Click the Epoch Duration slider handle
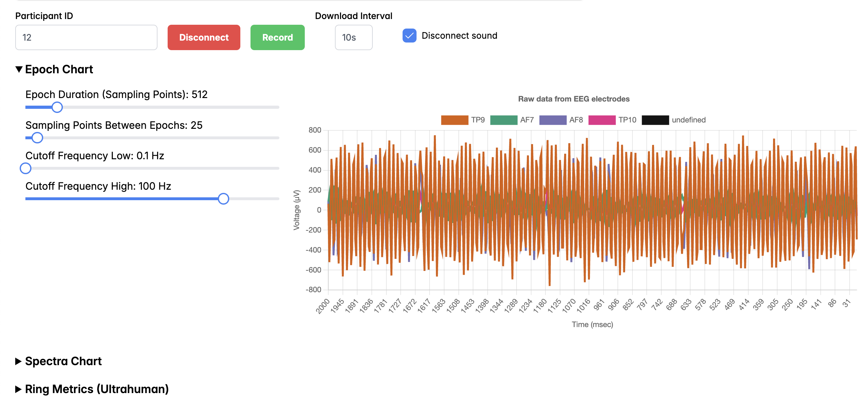This screenshot has width=868, height=401. coord(57,108)
